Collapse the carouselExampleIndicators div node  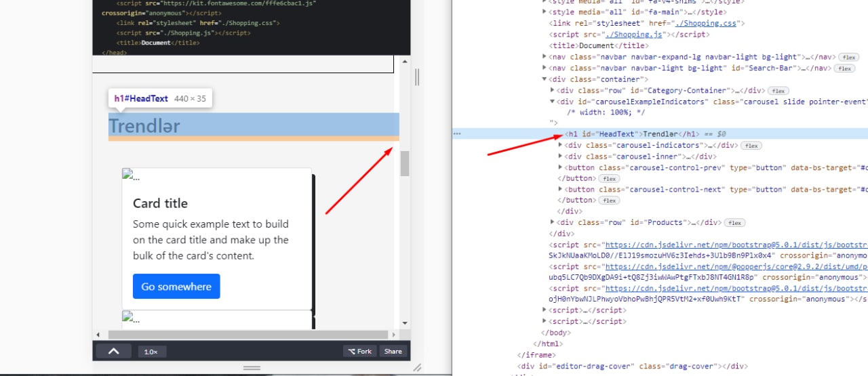pos(553,102)
